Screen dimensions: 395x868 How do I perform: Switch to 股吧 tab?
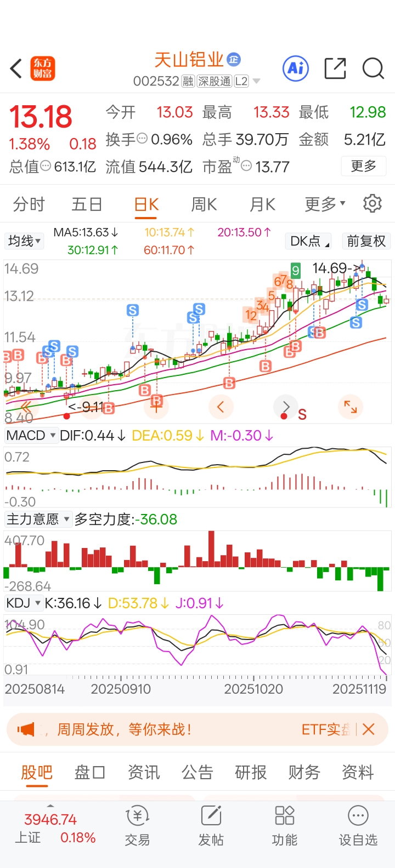point(37,772)
